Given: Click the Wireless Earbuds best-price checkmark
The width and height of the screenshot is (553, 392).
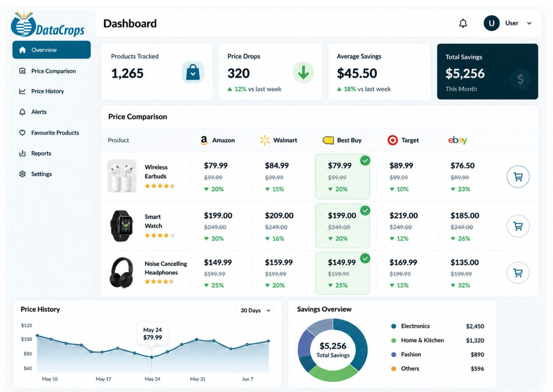Looking at the screenshot, I should (x=365, y=161).
